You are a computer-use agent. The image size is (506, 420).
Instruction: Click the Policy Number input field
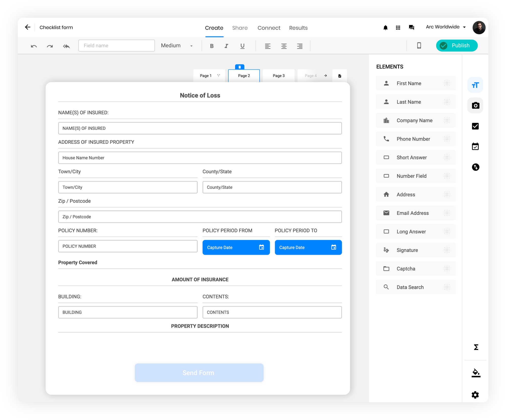point(127,246)
